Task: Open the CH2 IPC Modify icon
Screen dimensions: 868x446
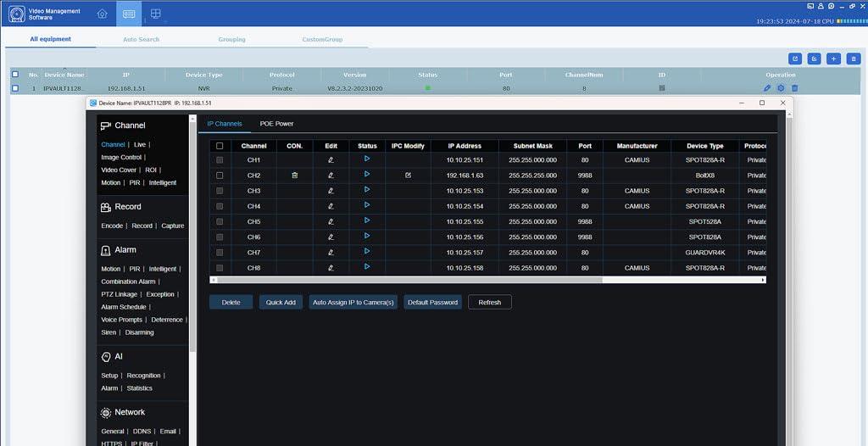Action: tap(408, 176)
